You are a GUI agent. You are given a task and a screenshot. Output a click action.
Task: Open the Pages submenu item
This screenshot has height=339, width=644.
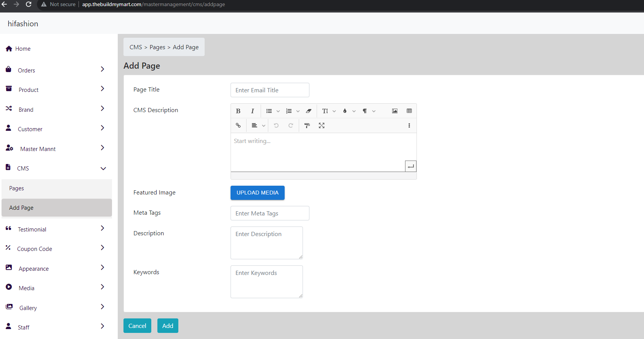[57, 188]
